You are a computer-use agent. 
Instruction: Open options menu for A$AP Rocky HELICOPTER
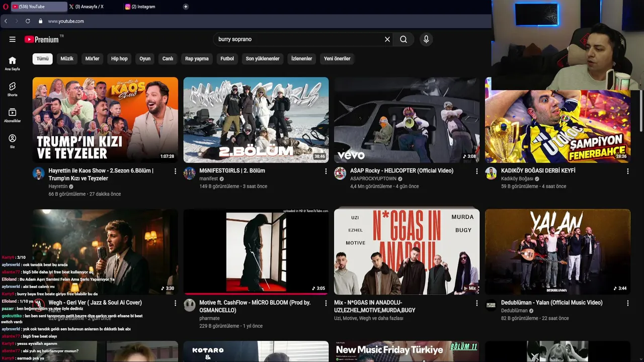[477, 171]
